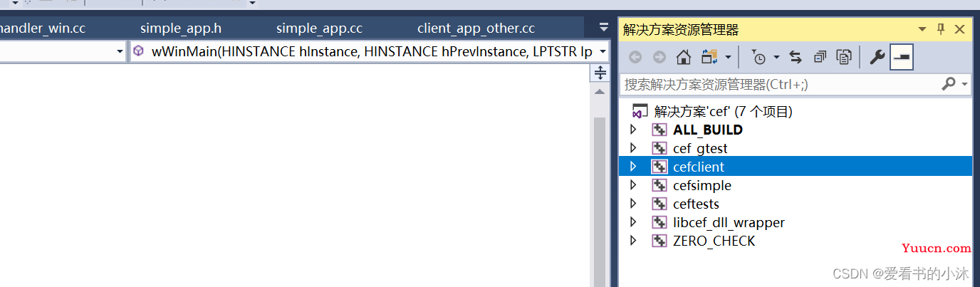980x287 pixels.
Task: Open the pending changes filter dropdown arrow
Action: tap(776, 57)
